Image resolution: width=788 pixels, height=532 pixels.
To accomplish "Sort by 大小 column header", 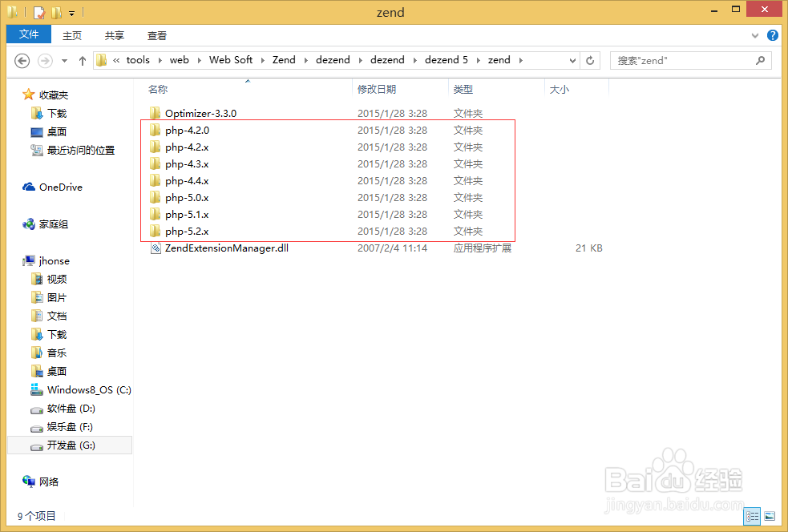I will point(560,90).
